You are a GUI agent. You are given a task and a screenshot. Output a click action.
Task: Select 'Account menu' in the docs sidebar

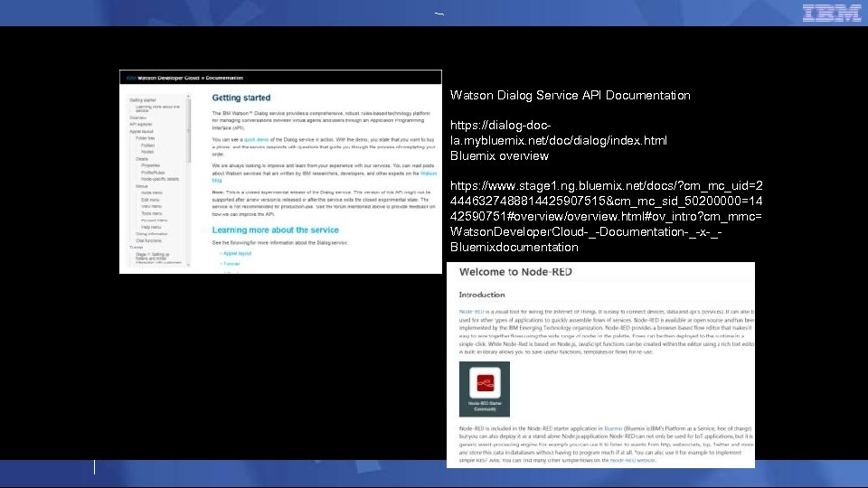point(155,221)
